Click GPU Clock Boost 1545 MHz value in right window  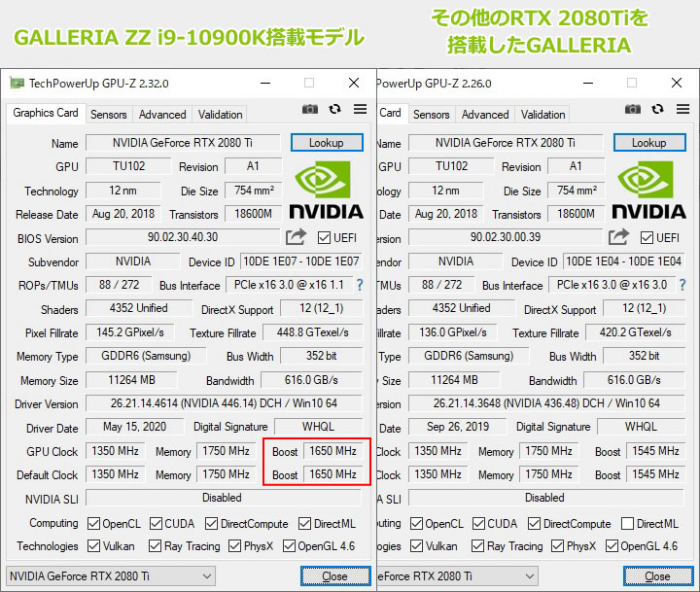click(x=656, y=451)
